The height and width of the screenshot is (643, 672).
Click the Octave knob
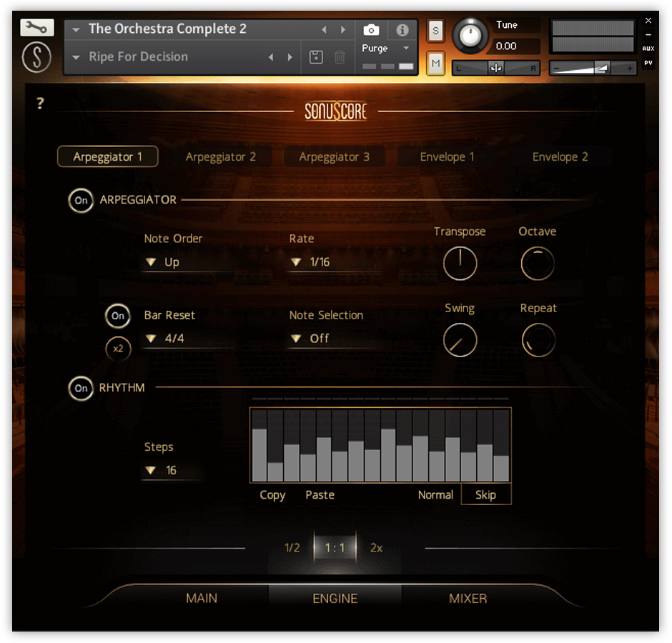point(537,264)
